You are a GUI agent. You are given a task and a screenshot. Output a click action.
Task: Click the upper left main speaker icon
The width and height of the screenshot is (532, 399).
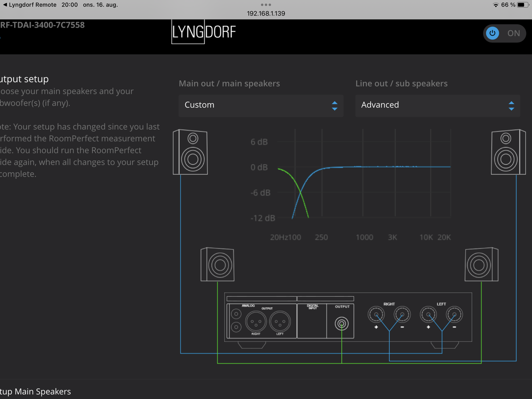190,152
